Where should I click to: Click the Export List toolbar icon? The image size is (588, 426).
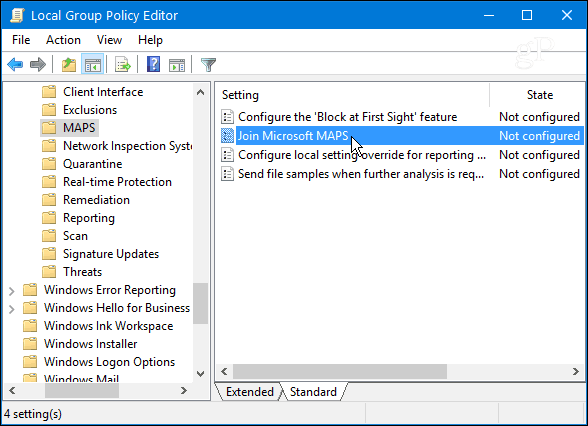click(123, 64)
